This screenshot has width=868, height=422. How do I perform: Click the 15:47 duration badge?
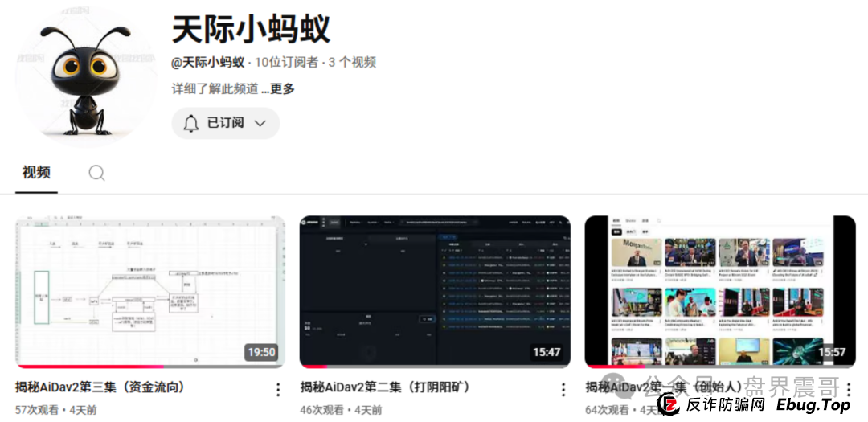pos(547,352)
